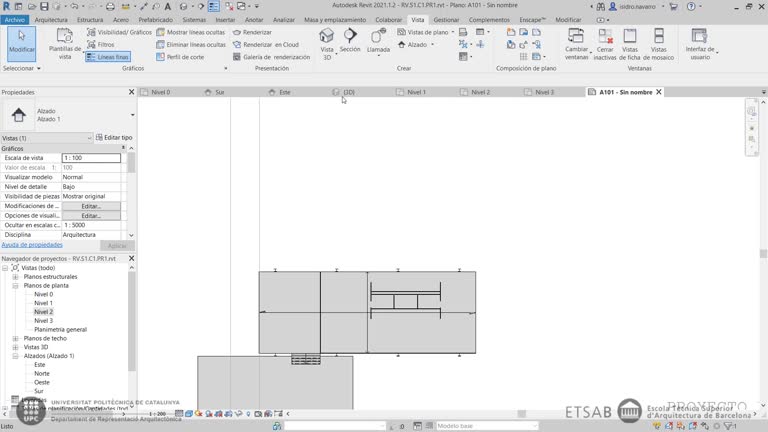Open the Alzado type selector dropdown
Screen dimensions: 768x432
[132, 115]
